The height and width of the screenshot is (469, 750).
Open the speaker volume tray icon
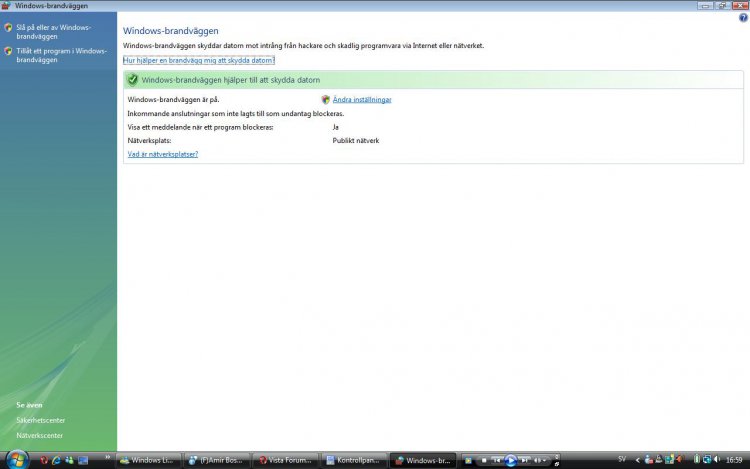pos(717,459)
